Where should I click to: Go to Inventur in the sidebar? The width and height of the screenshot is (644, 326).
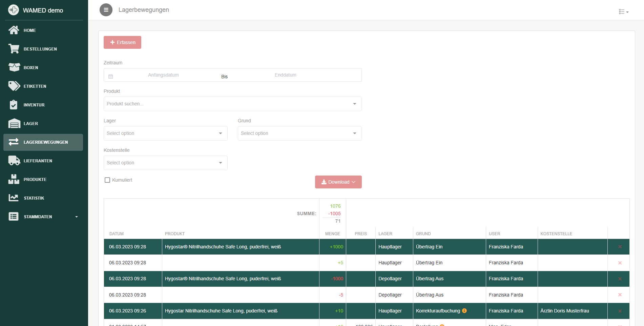[34, 105]
